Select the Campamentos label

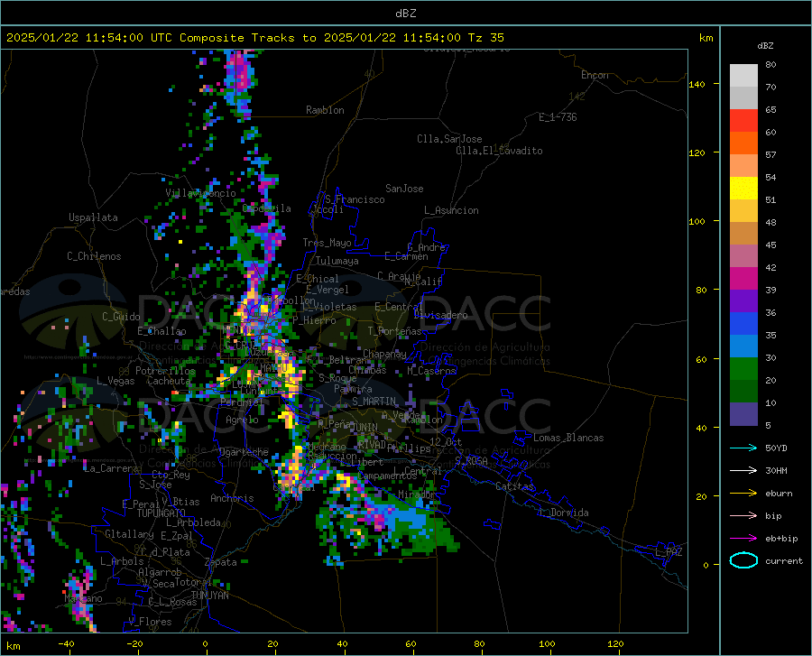[x=387, y=476]
